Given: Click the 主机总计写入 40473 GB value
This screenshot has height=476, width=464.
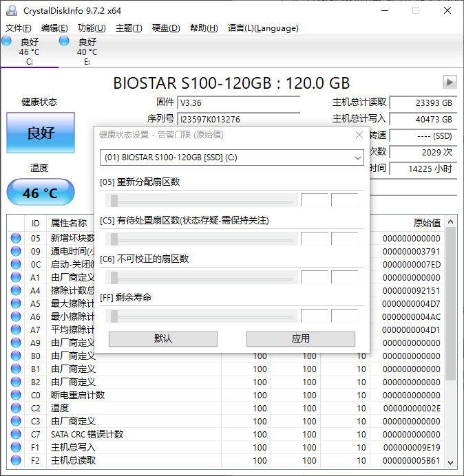Looking at the screenshot, I should tap(423, 119).
